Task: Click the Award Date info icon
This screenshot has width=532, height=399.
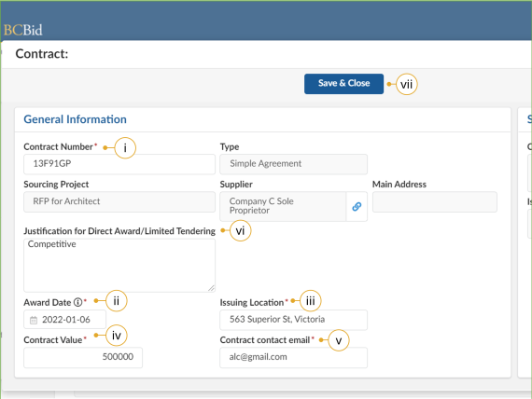Action: coord(77,302)
